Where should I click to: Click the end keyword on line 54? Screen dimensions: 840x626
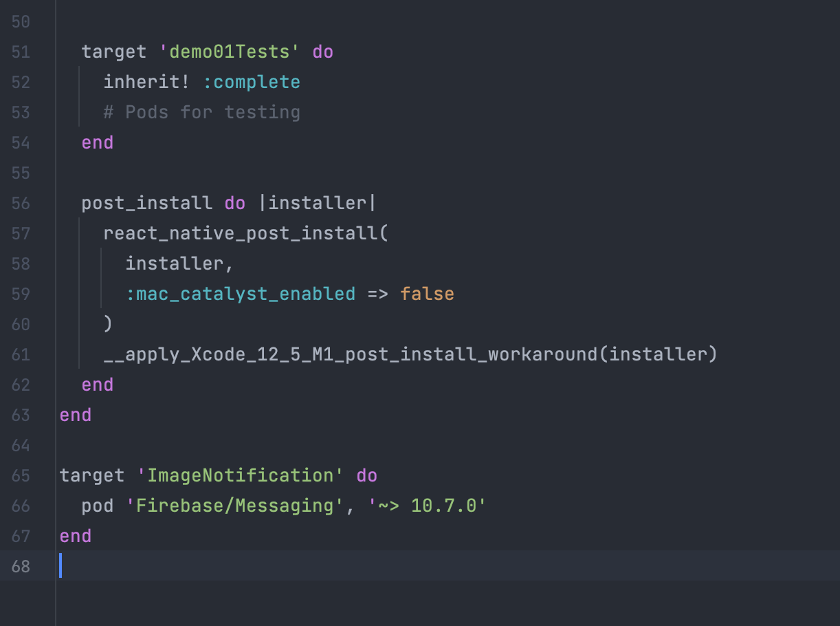coord(98,143)
